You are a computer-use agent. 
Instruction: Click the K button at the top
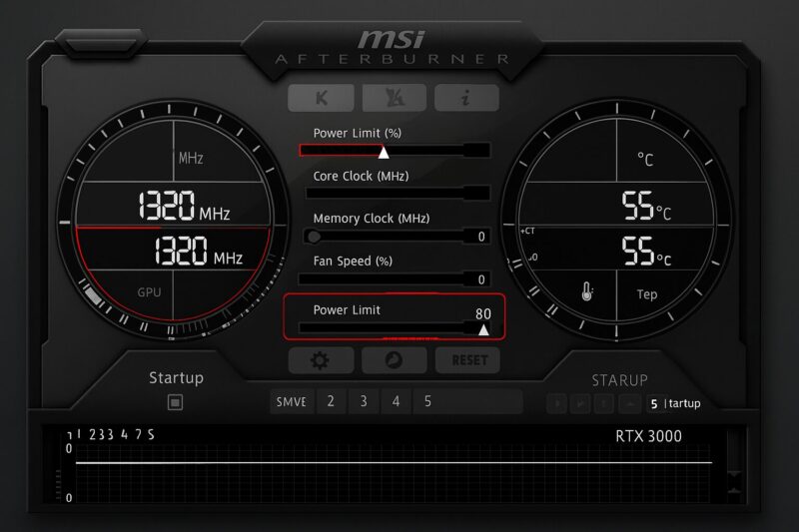pyautogui.click(x=321, y=97)
